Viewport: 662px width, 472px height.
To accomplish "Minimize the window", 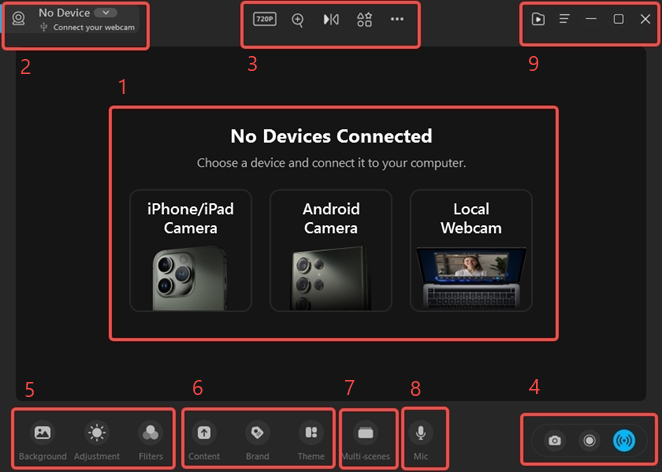I will pos(591,19).
